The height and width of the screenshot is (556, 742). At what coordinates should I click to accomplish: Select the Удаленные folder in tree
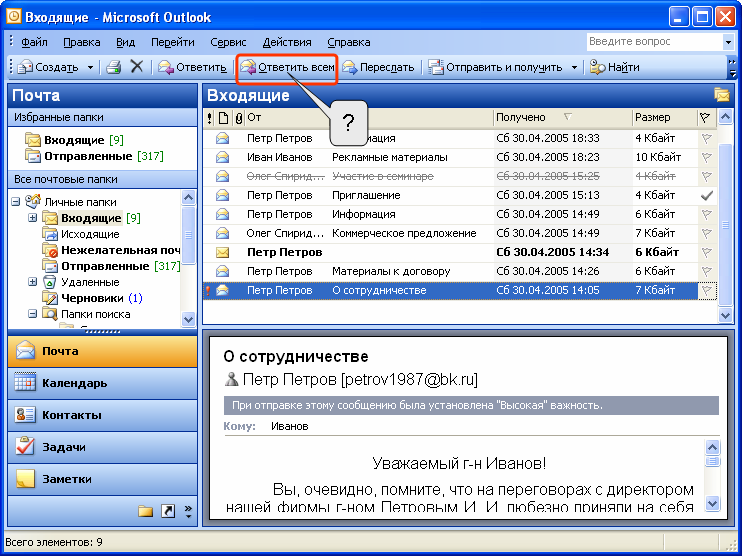[80, 282]
